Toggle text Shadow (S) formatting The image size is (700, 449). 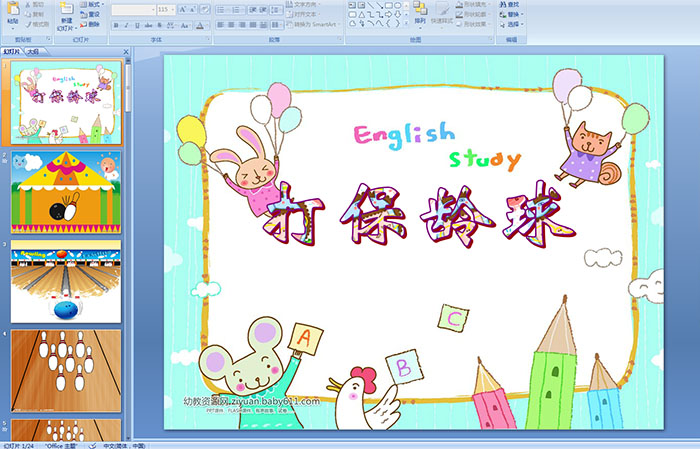[159, 25]
